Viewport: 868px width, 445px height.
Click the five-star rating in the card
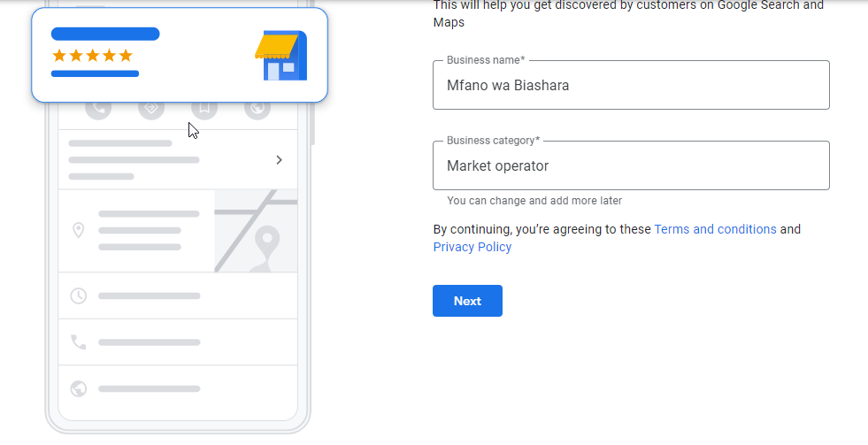pyautogui.click(x=92, y=56)
